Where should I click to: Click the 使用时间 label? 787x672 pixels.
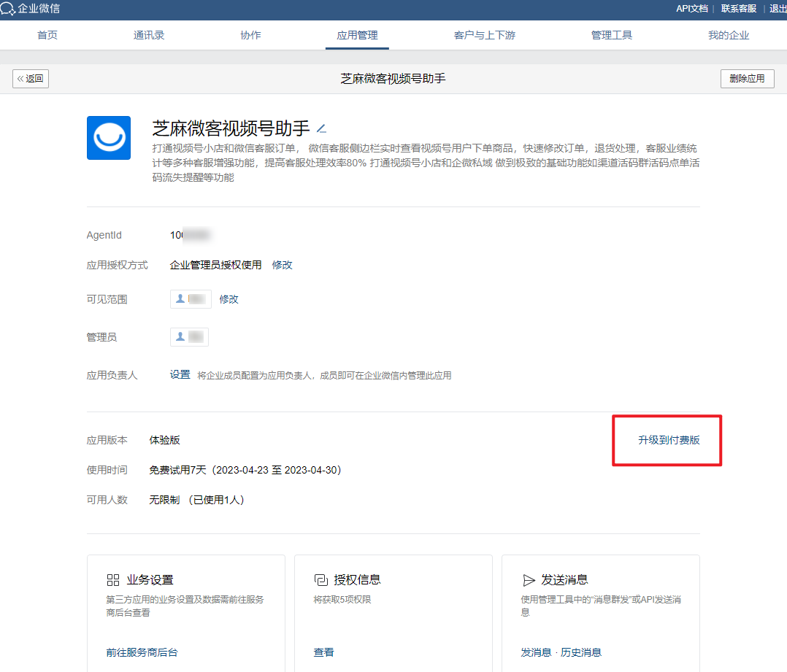107,470
